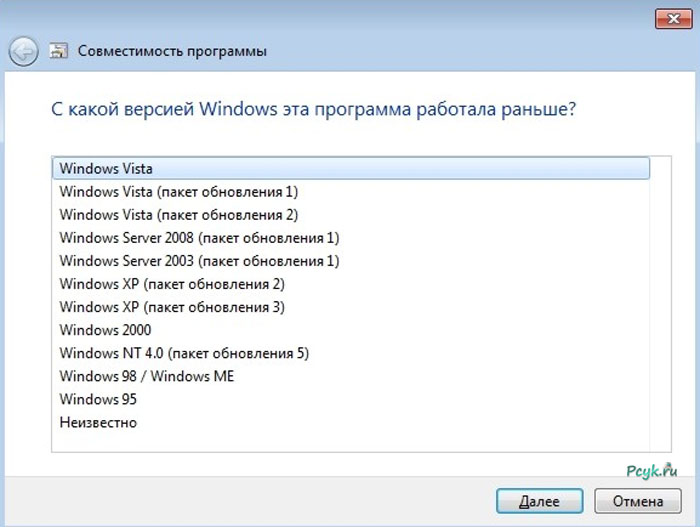Select Windows 98 / Windows ME option
This screenshot has width=700, height=527.
(146, 376)
